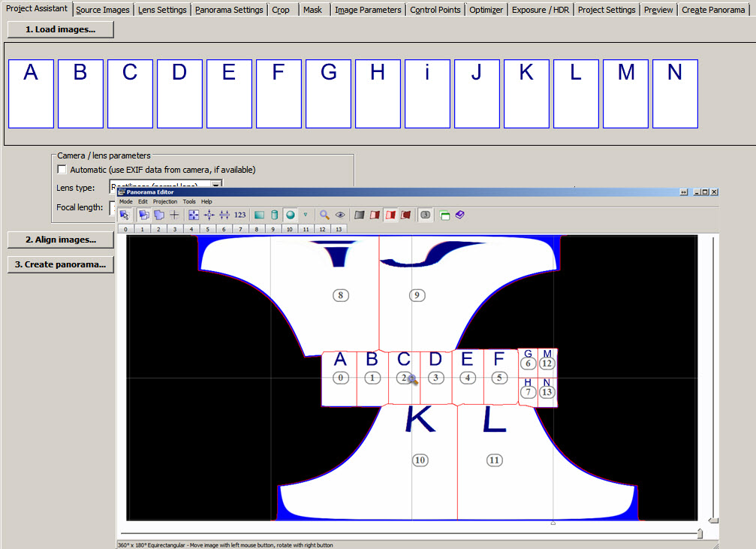
Task: Click the 1. Load images button
Action: [61, 29]
